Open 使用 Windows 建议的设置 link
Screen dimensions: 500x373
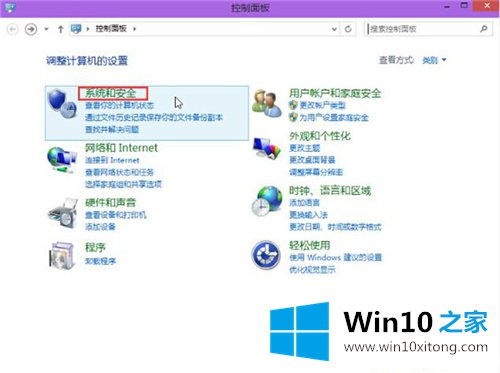(x=335, y=258)
